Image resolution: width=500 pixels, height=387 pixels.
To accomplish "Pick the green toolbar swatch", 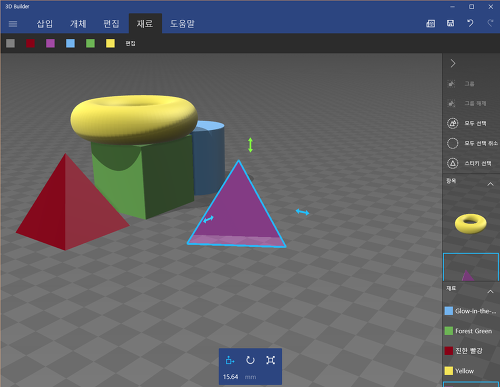I will 90,43.
